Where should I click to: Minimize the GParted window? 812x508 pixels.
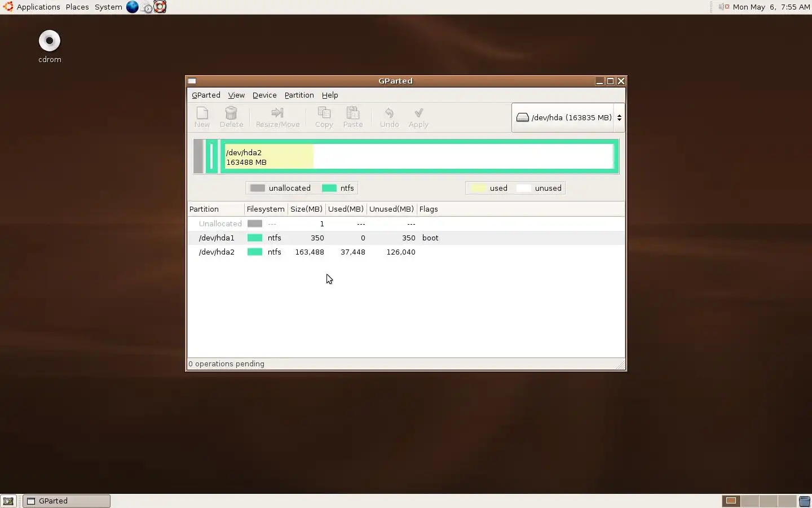(x=599, y=81)
